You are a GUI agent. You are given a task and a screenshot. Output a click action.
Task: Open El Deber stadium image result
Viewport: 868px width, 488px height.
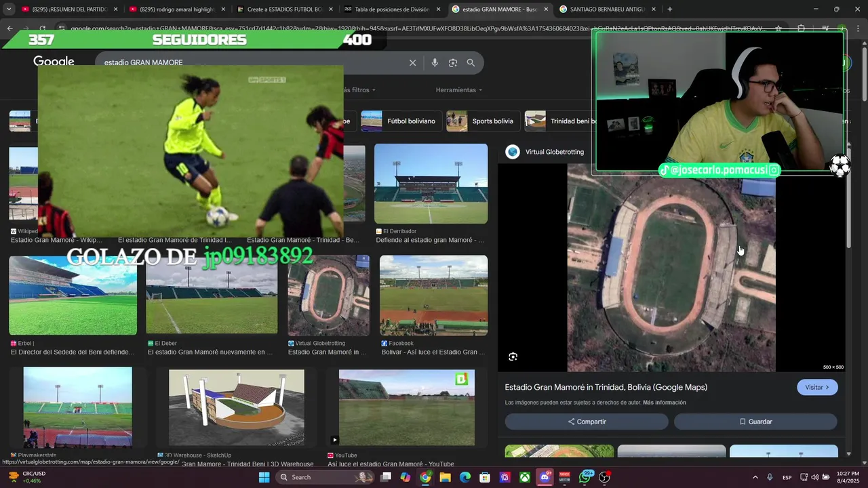[212, 296]
